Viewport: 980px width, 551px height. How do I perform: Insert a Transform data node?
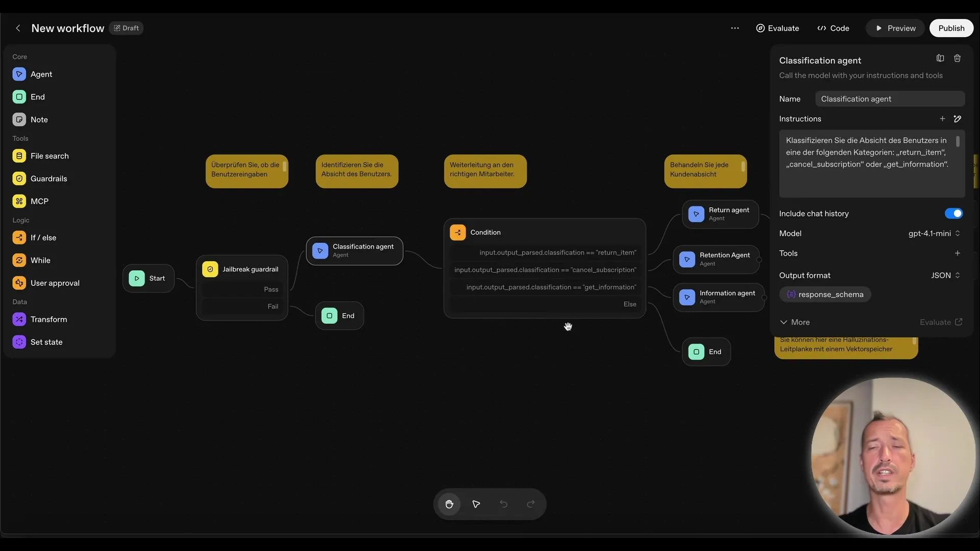[50, 319]
